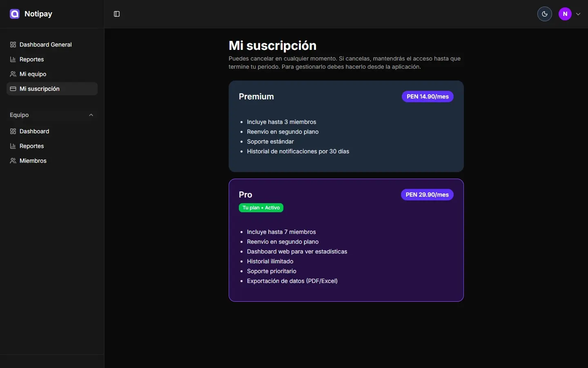Viewport: 588px width, 368px height.
Task: Open the N profile avatar menu
Action: pos(565,13)
